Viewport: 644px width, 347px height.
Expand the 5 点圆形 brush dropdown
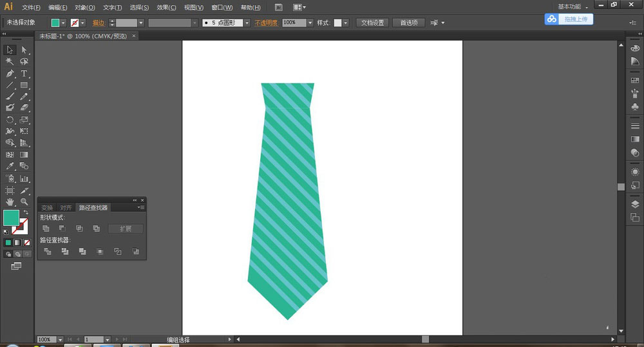[x=248, y=23]
